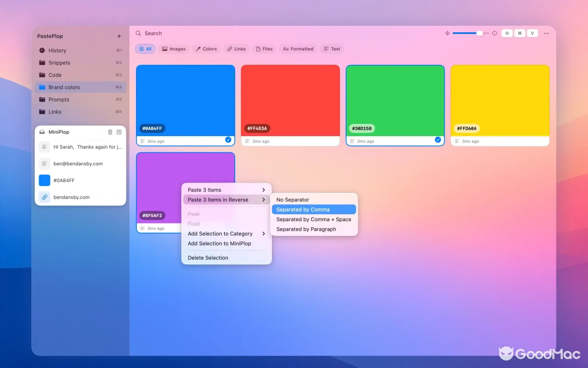The height and width of the screenshot is (368, 588).
Task: Open the three-dots more options menu
Action: point(546,33)
